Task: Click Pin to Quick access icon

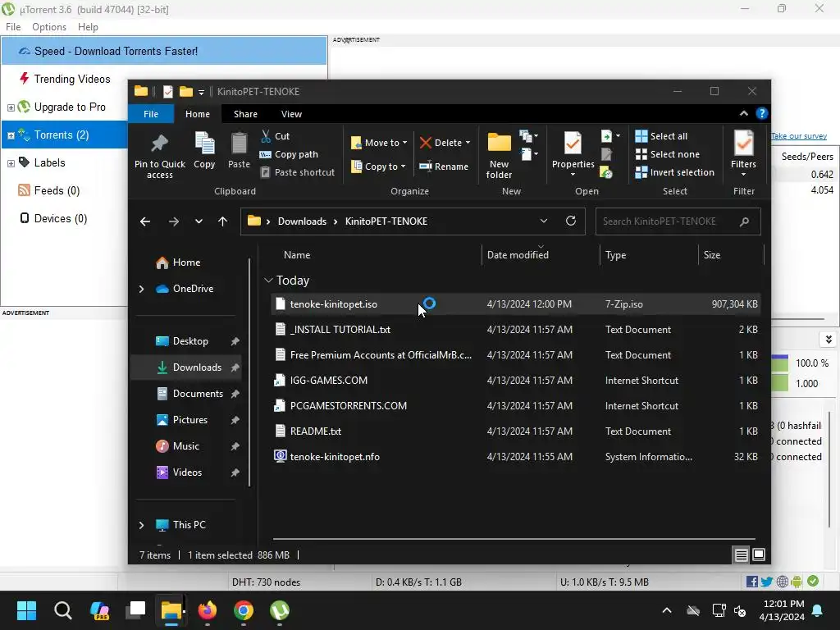Action: pos(159,143)
